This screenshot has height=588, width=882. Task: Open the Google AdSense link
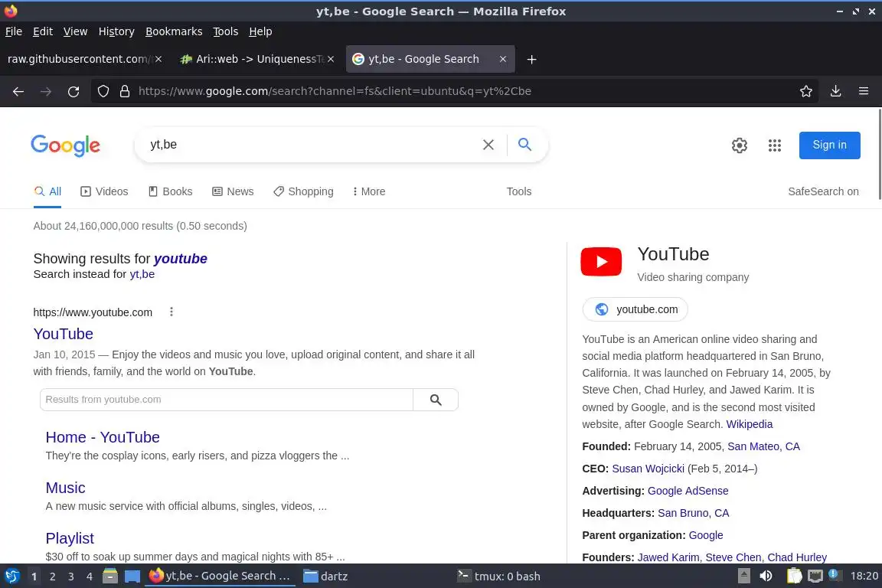tap(688, 491)
